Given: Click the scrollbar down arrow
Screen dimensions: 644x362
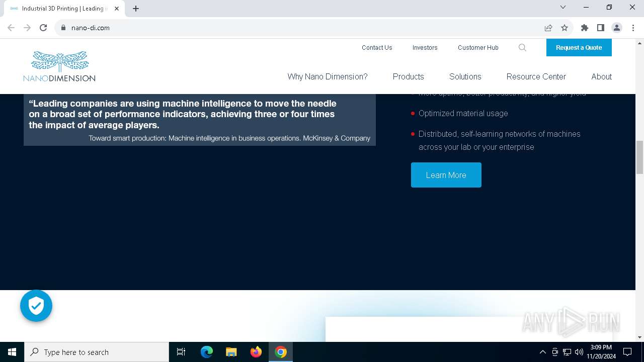Looking at the screenshot, I should click(639, 337).
